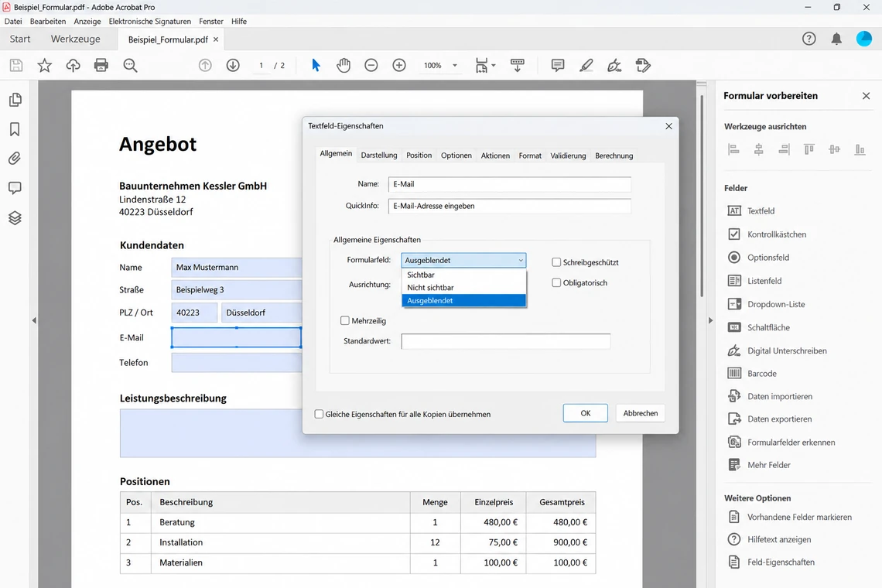The width and height of the screenshot is (882, 588).
Task: Click the upload to cloud icon
Action: coord(73,65)
